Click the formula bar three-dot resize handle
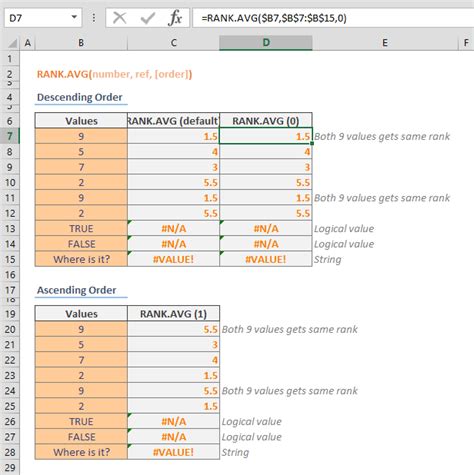This screenshot has height=475, width=474. [94, 18]
